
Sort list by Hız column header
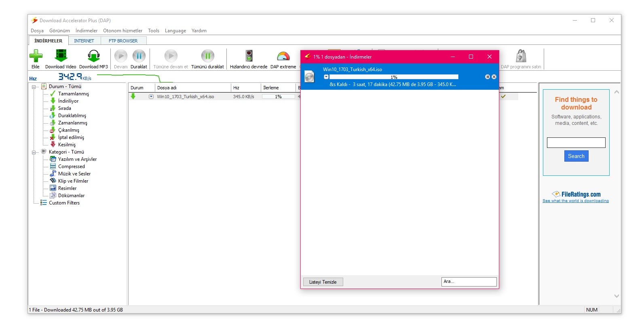pos(246,88)
